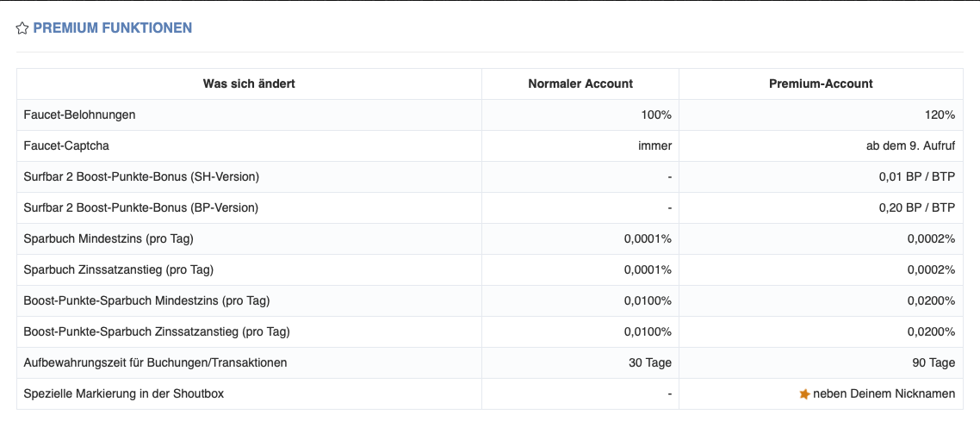
Task: Click the Aufbewahrungszeit für Buchungen/Transaktionen label
Action: point(155,362)
